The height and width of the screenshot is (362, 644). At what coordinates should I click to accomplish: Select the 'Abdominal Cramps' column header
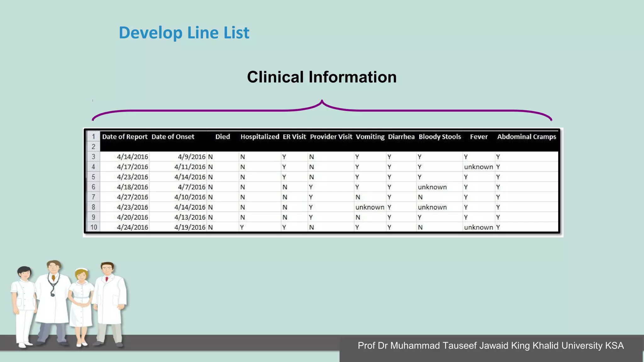pyautogui.click(x=527, y=137)
